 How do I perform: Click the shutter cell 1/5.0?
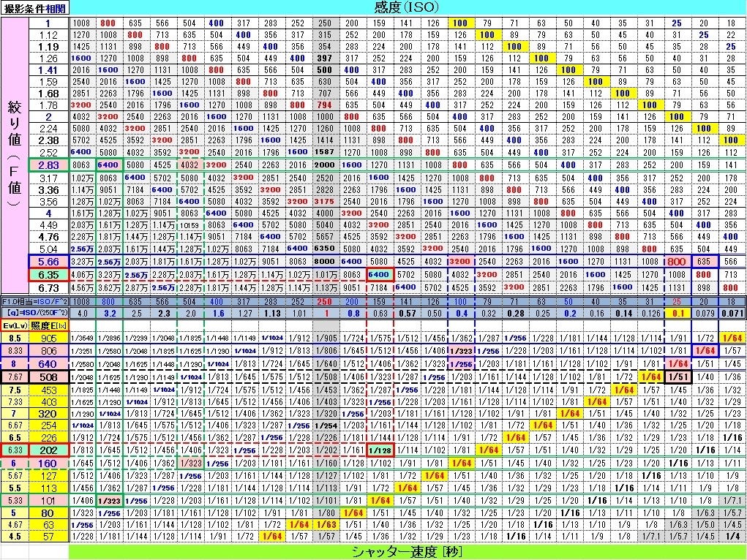click(x=705, y=525)
